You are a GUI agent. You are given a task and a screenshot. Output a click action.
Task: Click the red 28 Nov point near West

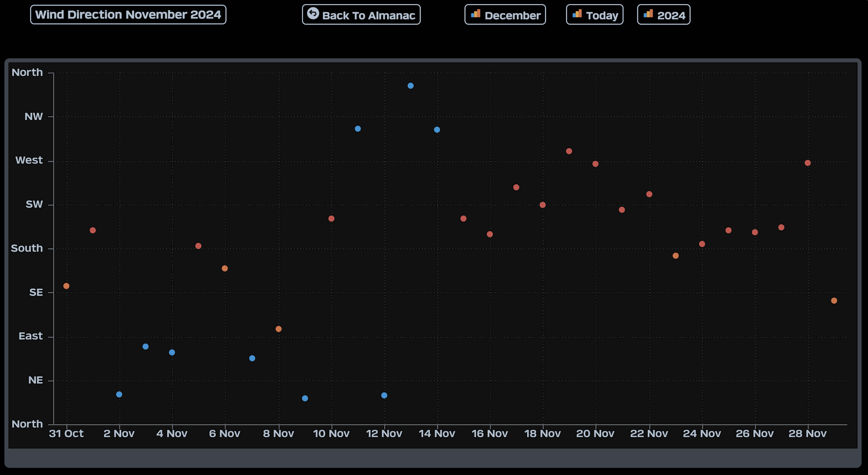[x=808, y=163]
